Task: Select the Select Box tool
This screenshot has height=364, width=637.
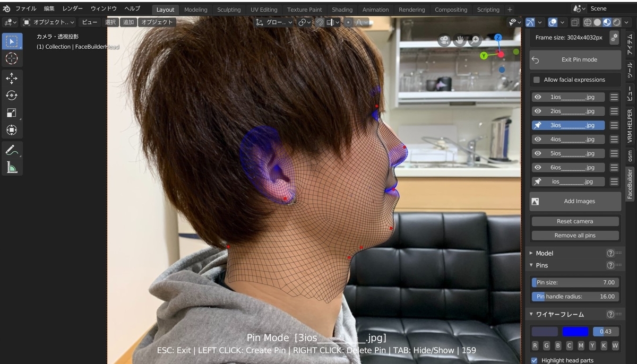Action: click(x=12, y=41)
